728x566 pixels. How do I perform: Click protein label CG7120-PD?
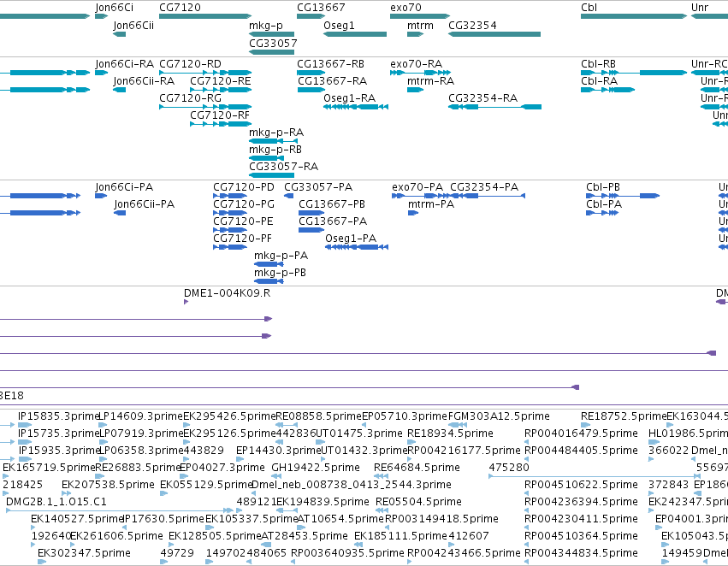[244, 187]
